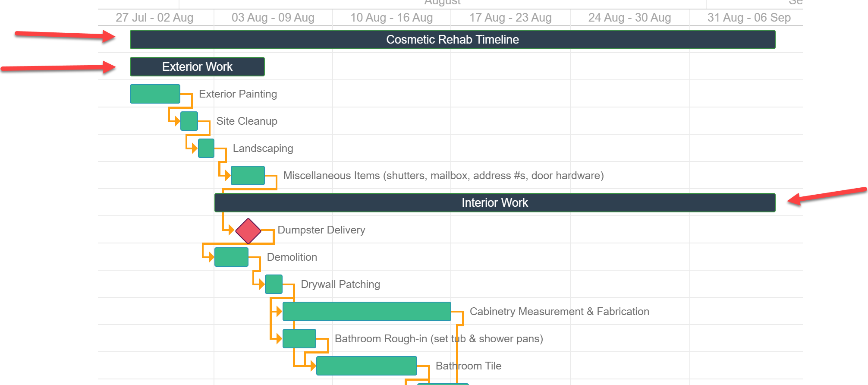The width and height of the screenshot is (868, 385).
Task: Click the 27 Jul - 02 Aug week header
Action: coord(154,18)
